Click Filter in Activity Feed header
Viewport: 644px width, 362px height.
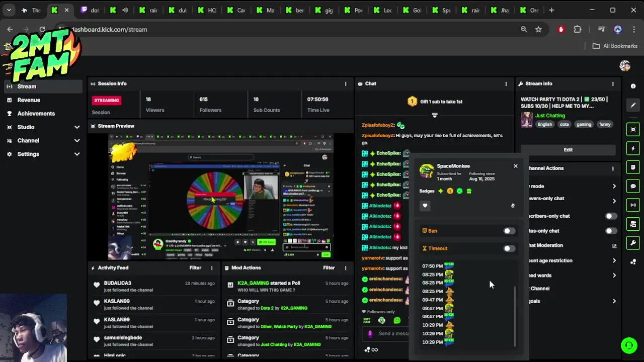click(x=195, y=268)
